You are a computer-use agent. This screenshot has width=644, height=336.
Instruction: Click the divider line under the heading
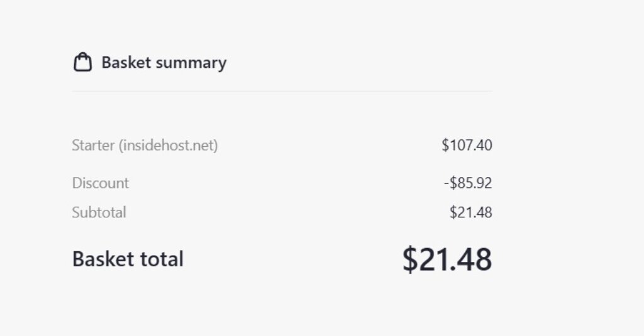click(282, 91)
